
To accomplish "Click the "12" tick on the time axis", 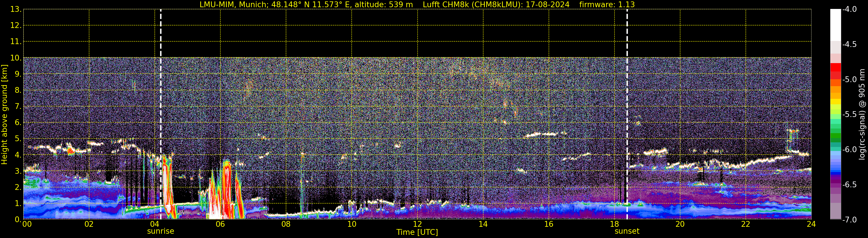I will point(417,224).
